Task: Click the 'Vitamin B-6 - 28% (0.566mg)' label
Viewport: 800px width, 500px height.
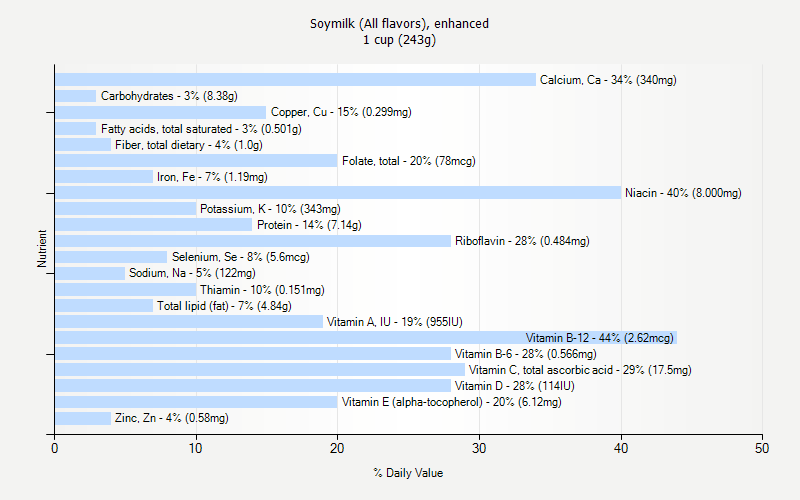Action: [x=526, y=354]
